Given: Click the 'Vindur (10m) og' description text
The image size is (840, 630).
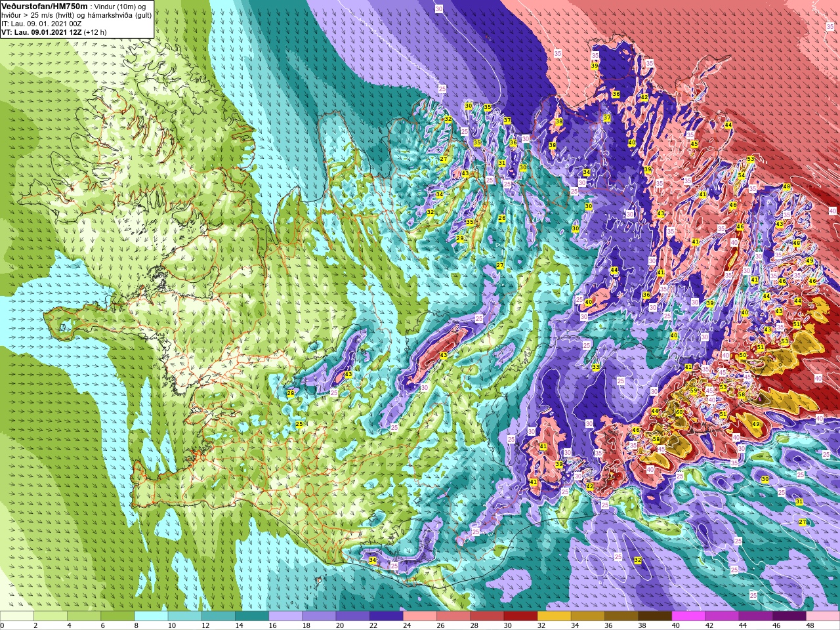Looking at the screenshot, I should (120, 7).
